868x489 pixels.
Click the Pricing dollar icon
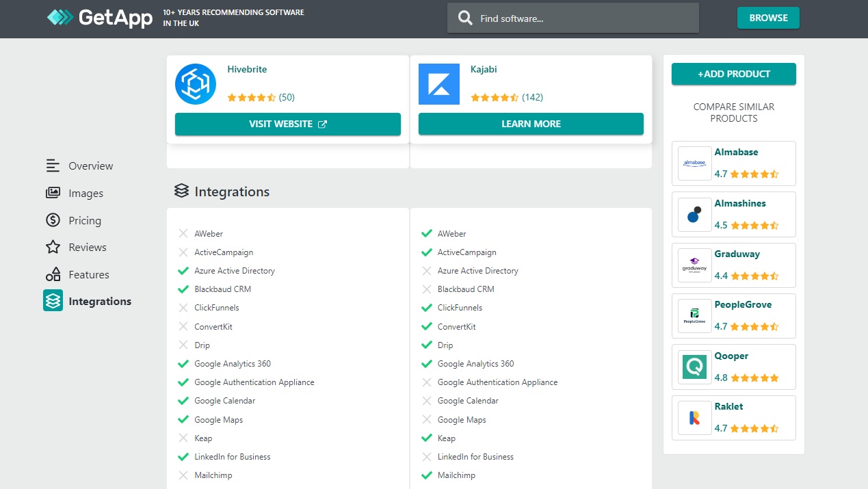click(x=53, y=220)
